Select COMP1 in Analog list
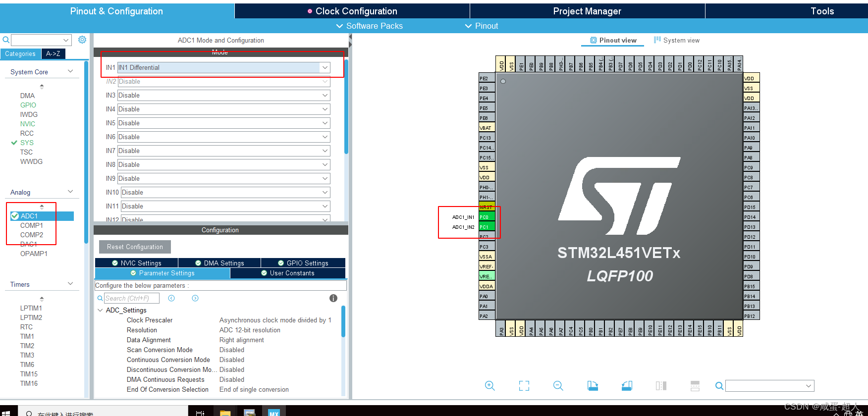This screenshot has width=868, height=416. 32,225
